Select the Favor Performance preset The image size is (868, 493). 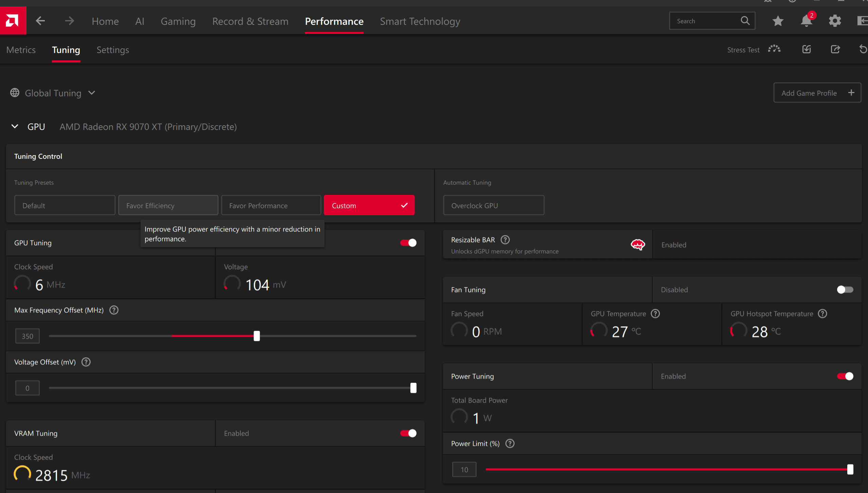tap(271, 205)
